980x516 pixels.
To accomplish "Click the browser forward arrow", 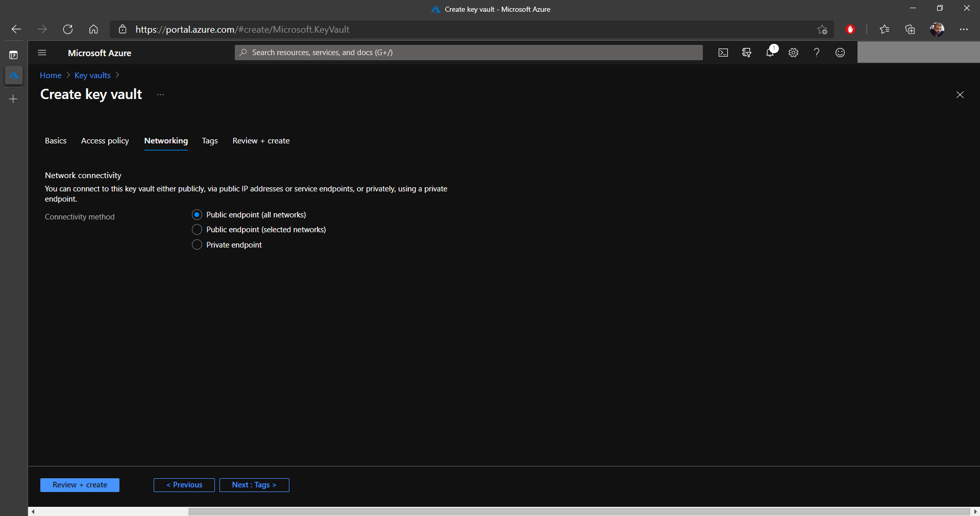I will pyautogui.click(x=42, y=29).
